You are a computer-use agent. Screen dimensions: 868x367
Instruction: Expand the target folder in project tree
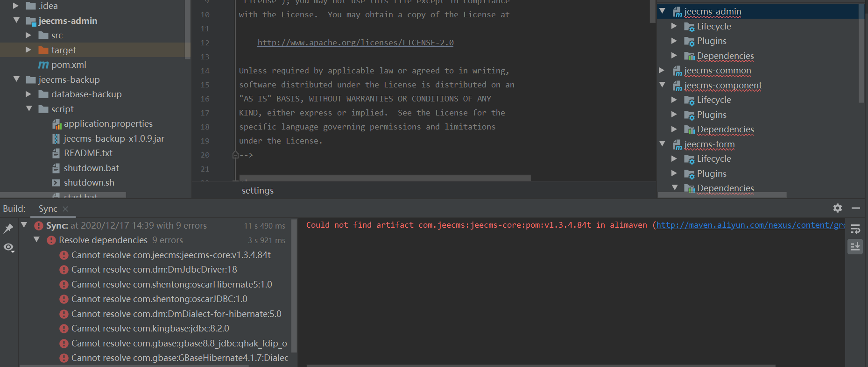[28, 50]
